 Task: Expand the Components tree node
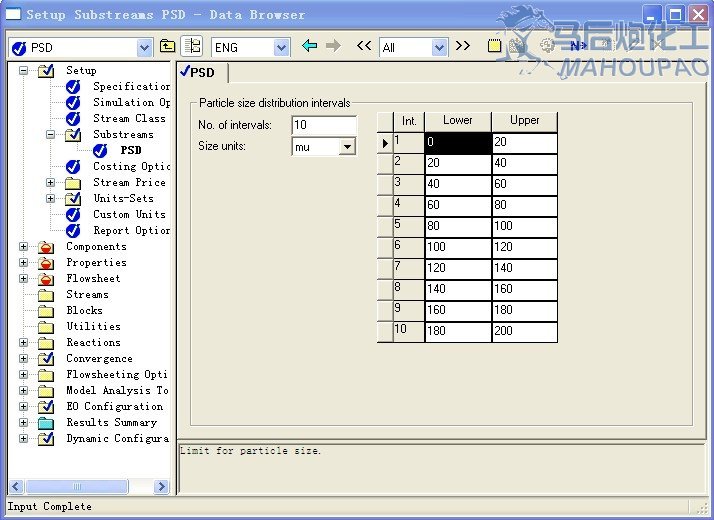[23, 247]
